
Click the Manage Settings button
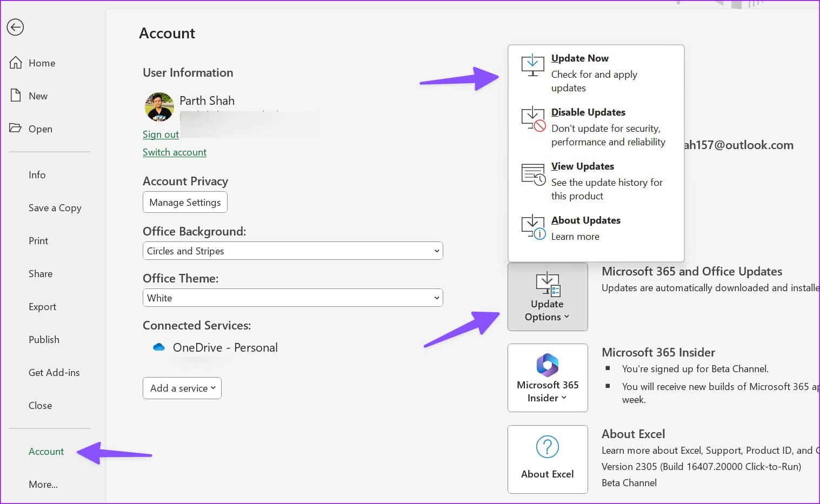185,202
